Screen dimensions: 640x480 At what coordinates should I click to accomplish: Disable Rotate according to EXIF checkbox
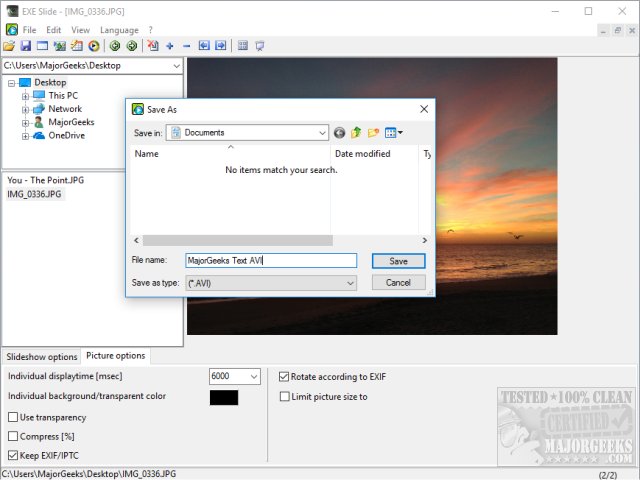(x=284, y=376)
